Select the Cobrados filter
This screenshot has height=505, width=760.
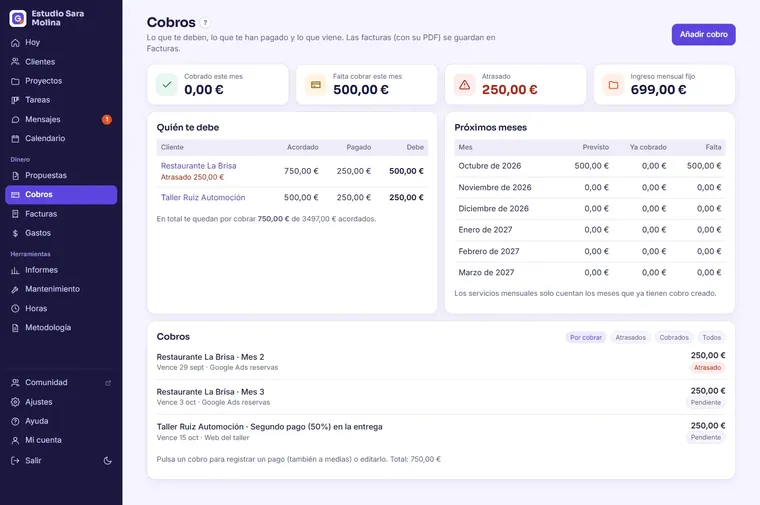[x=674, y=337]
